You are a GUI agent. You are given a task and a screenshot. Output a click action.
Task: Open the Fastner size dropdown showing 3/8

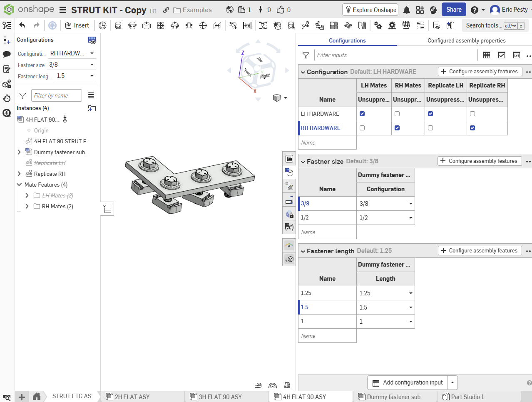72,65
